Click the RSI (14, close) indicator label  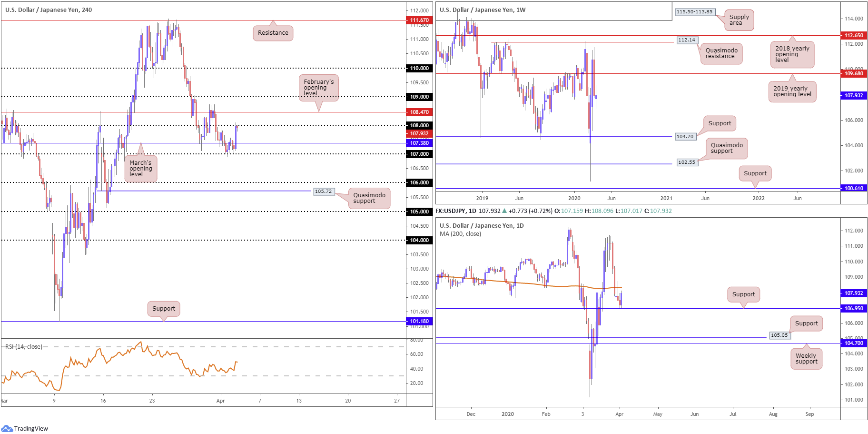pos(24,346)
